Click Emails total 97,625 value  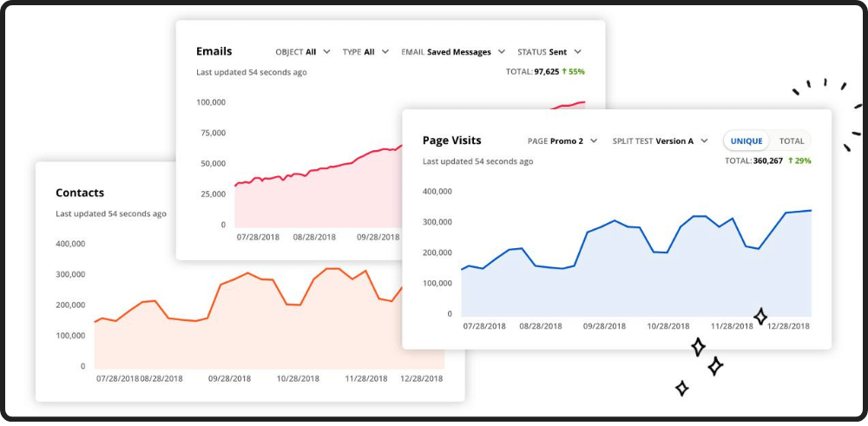coord(546,72)
